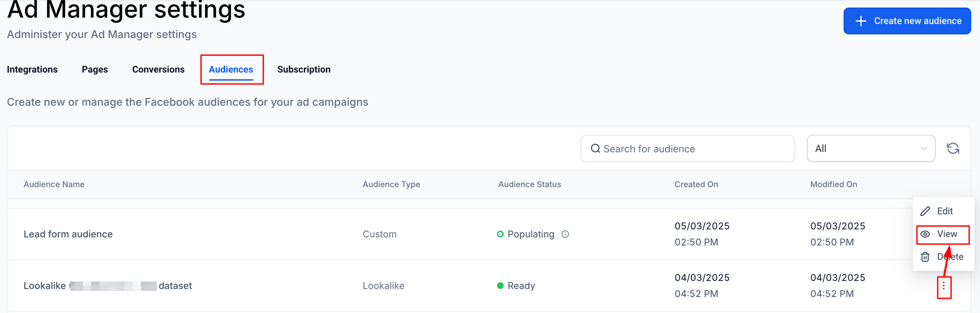Image resolution: width=980 pixels, height=313 pixels.
Task: Open the Pages tab
Action: click(94, 69)
